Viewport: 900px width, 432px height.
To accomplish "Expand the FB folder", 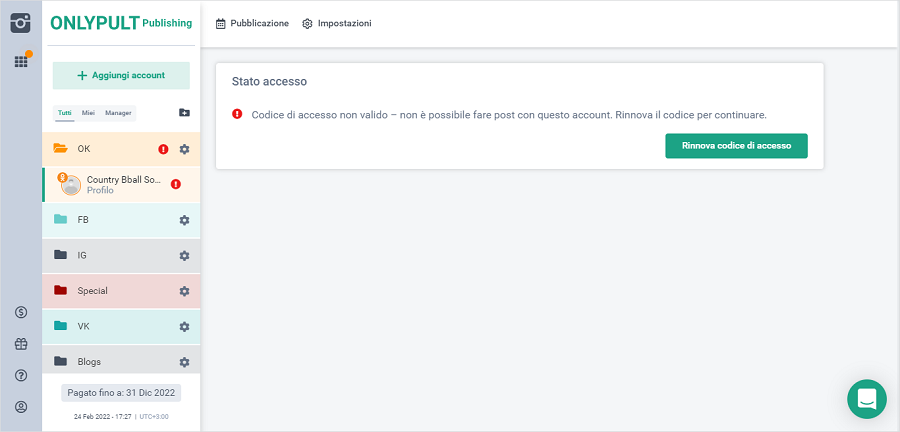I will (83, 220).
